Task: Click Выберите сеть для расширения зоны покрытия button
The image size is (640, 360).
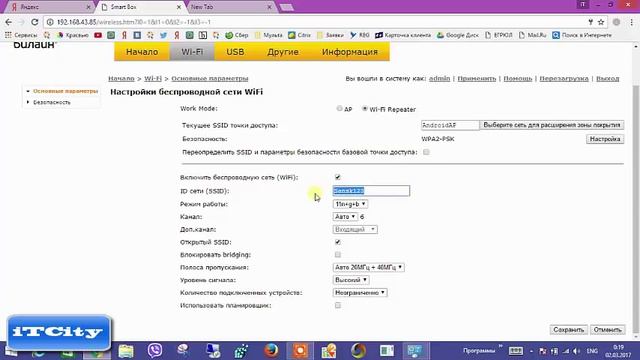Action: [551, 125]
